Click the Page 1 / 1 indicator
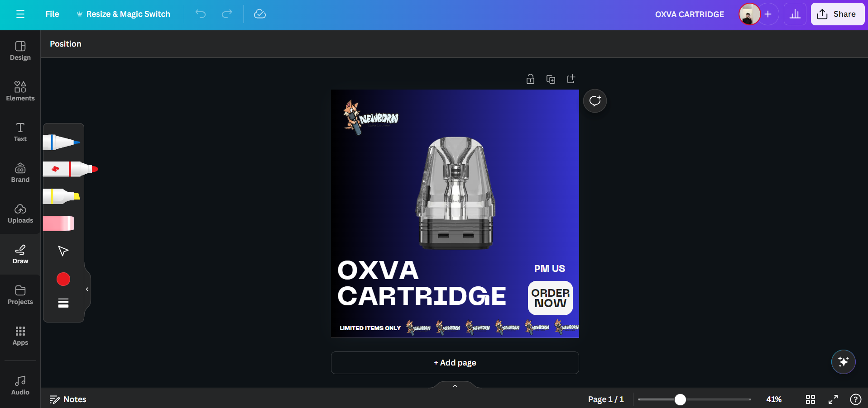Viewport: 868px width, 408px height. coord(606,399)
